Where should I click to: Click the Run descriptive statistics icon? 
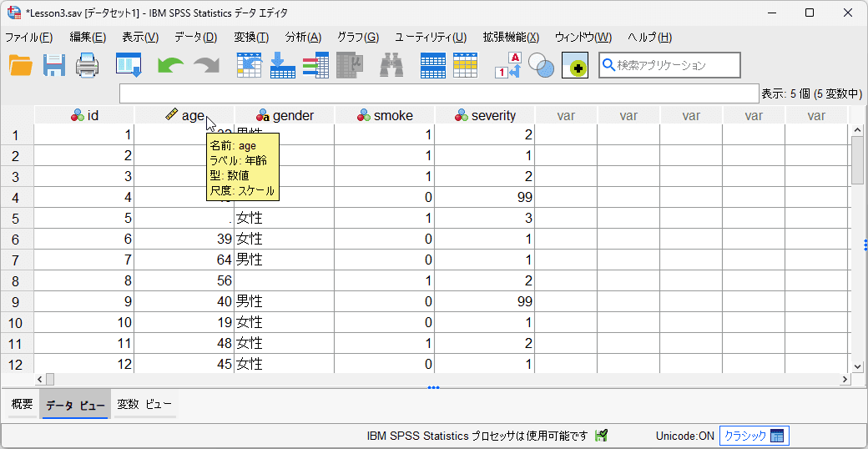click(x=350, y=65)
